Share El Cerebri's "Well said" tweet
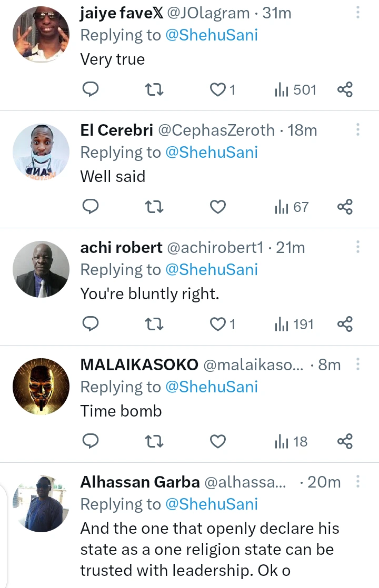 (345, 207)
